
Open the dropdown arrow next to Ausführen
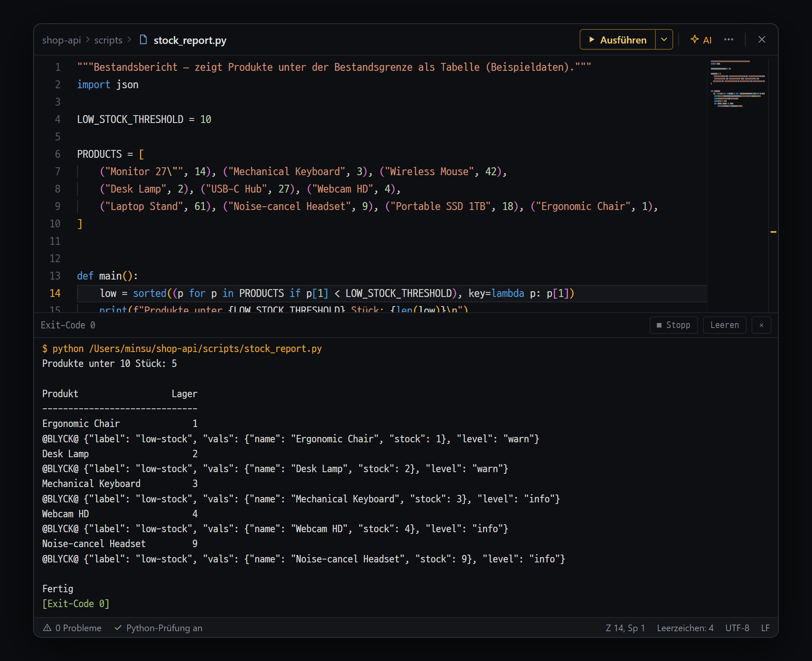[664, 40]
